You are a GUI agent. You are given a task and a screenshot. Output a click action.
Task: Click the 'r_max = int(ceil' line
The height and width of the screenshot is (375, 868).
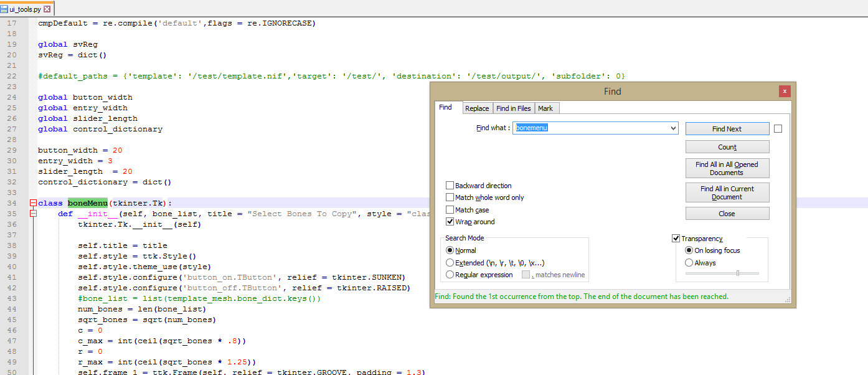(x=167, y=362)
